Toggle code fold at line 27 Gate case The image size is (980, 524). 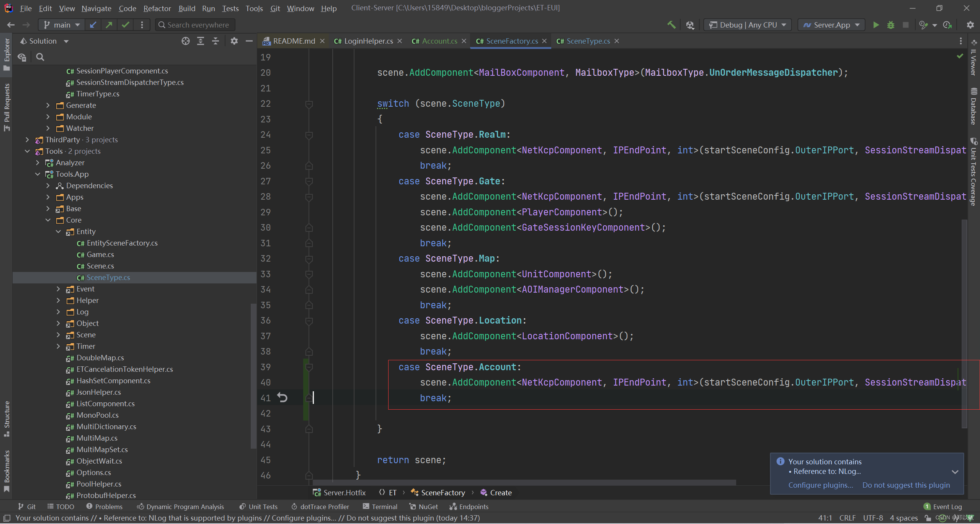coord(309,181)
